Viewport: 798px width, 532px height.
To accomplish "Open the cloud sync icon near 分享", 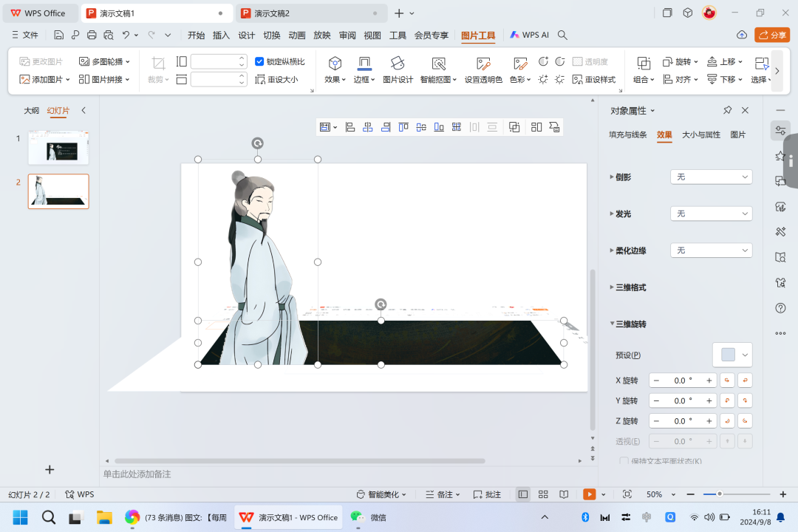I will (x=742, y=35).
